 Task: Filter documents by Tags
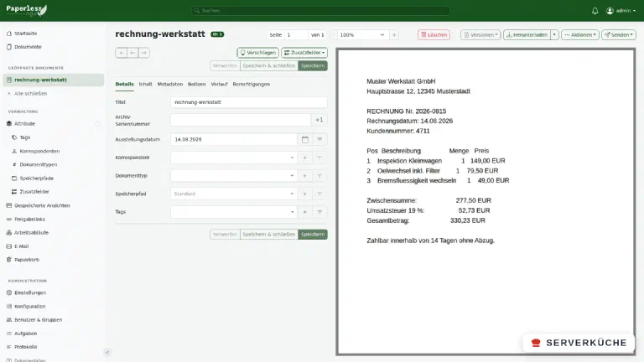coord(319,212)
